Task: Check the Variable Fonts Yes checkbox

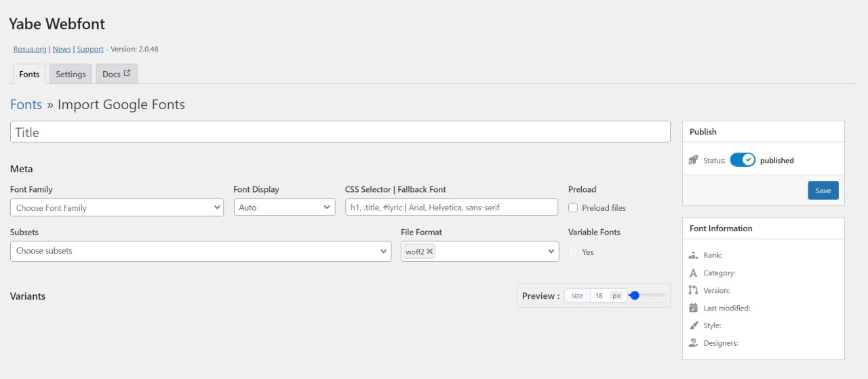Action: (x=573, y=252)
